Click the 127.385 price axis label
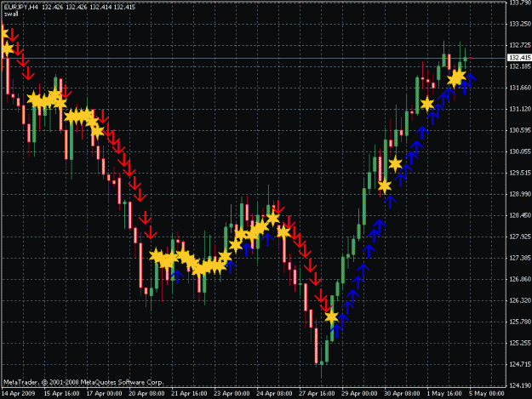This screenshot has width=532, height=399. (520, 258)
